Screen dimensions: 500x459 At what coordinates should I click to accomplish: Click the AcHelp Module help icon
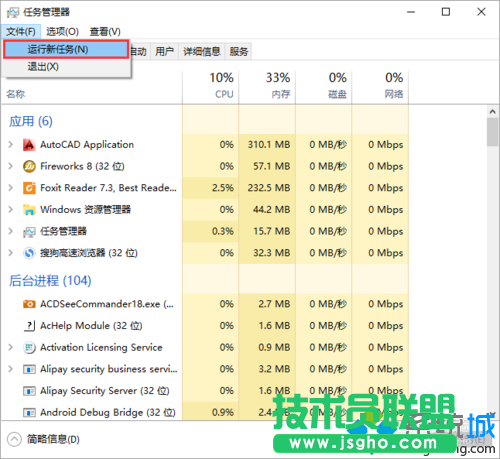coord(29,326)
